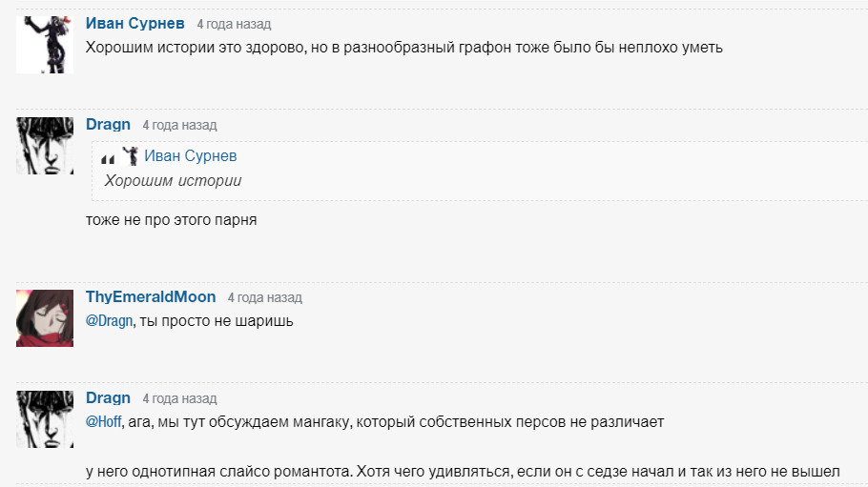Follow the @Hoff mention link
Image resolution: width=868 pixels, height=487 pixels.
coord(103,421)
